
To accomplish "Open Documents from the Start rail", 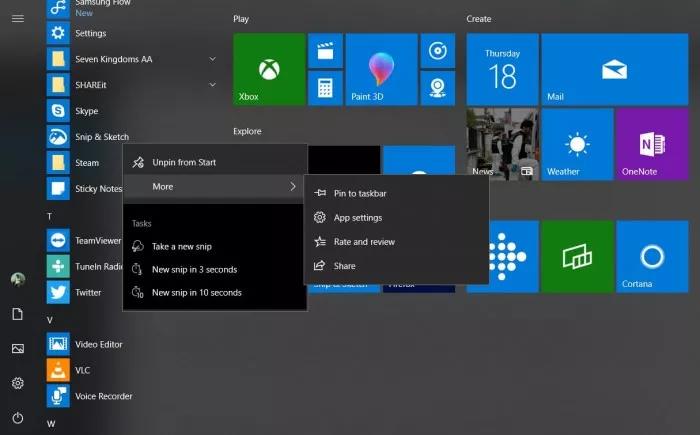I will 18,314.
